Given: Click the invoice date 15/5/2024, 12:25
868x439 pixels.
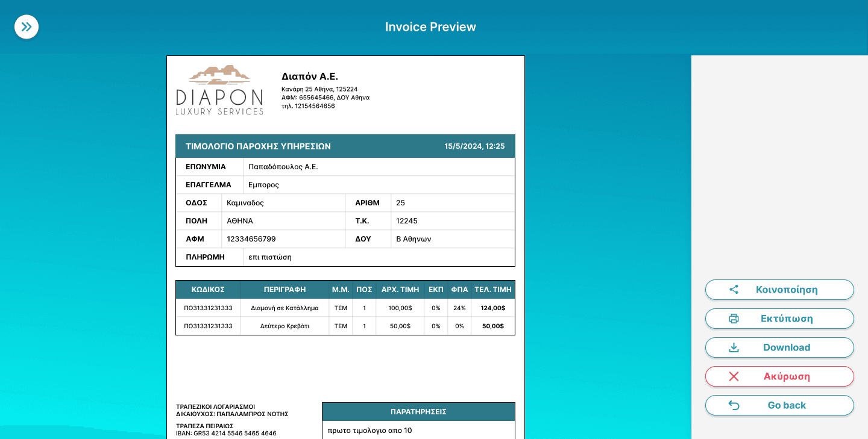Looking at the screenshot, I should coord(474,146).
